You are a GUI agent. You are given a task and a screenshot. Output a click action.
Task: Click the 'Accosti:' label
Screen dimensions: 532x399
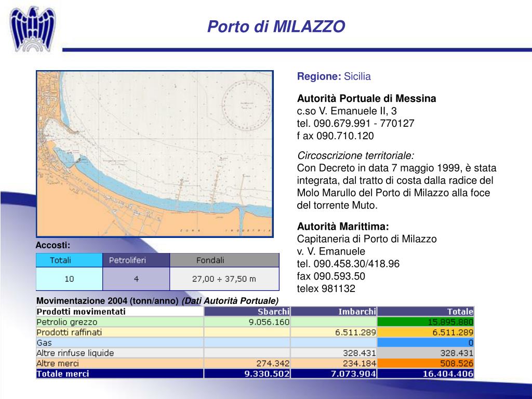53,245
